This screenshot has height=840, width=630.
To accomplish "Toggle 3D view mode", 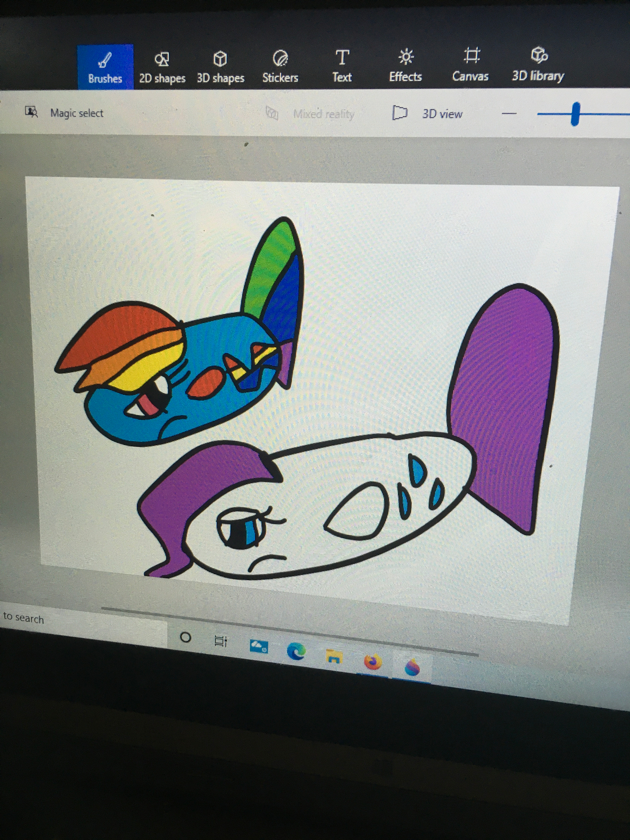I will coord(427,114).
